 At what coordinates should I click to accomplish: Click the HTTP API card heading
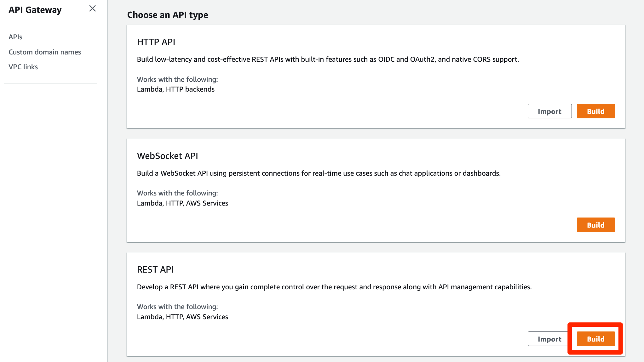tap(156, 42)
